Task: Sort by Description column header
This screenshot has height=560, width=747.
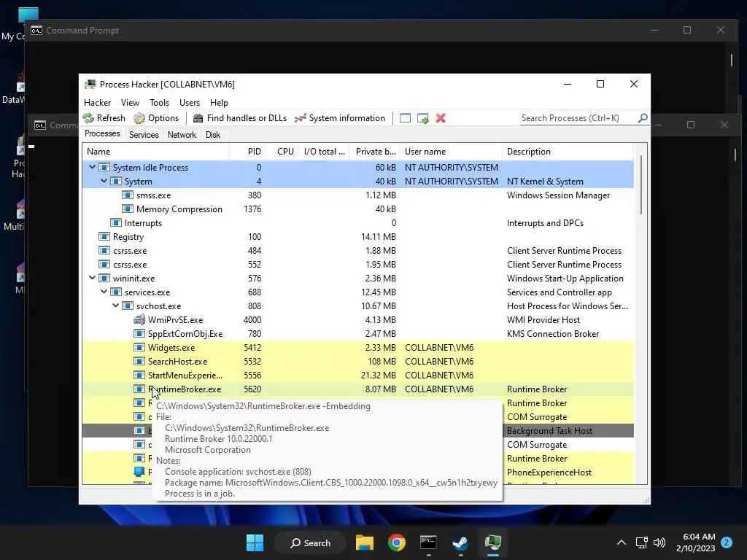Action: [x=568, y=152]
